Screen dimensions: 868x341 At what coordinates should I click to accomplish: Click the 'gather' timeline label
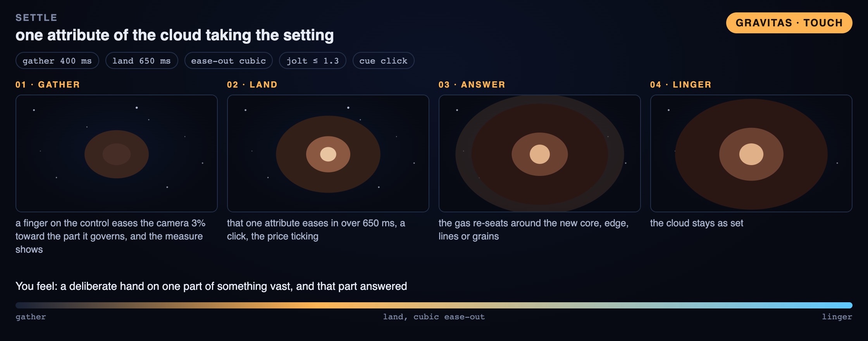(31, 317)
